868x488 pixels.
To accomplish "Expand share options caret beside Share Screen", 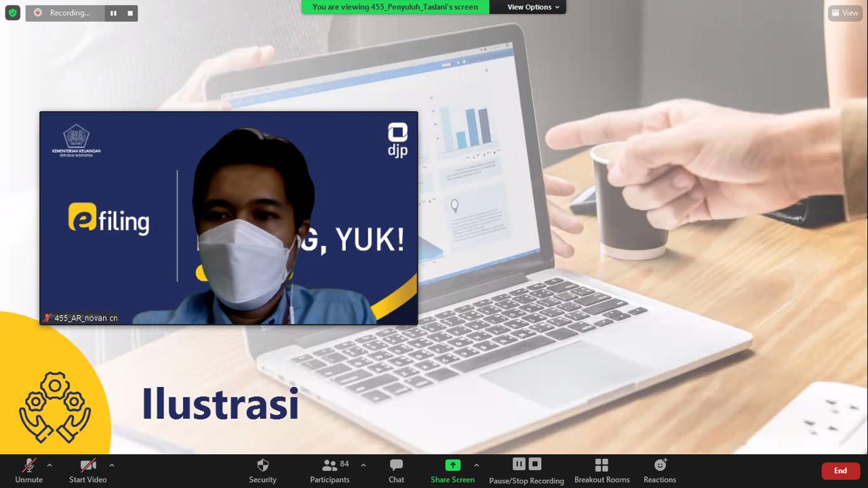I will click(x=476, y=465).
